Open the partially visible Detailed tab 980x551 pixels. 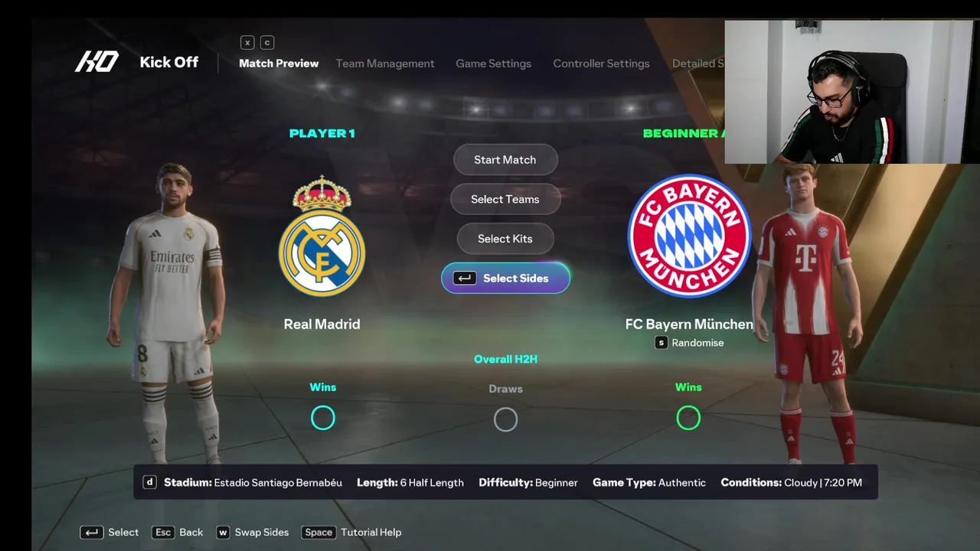pos(697,64)
